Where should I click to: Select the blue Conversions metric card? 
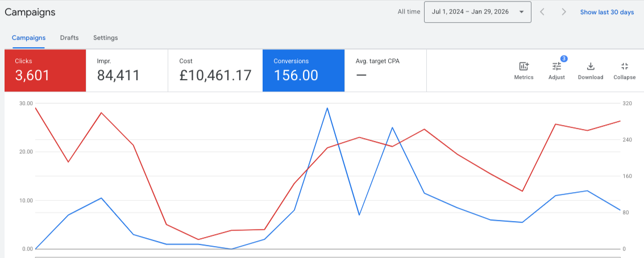(303, 70)
